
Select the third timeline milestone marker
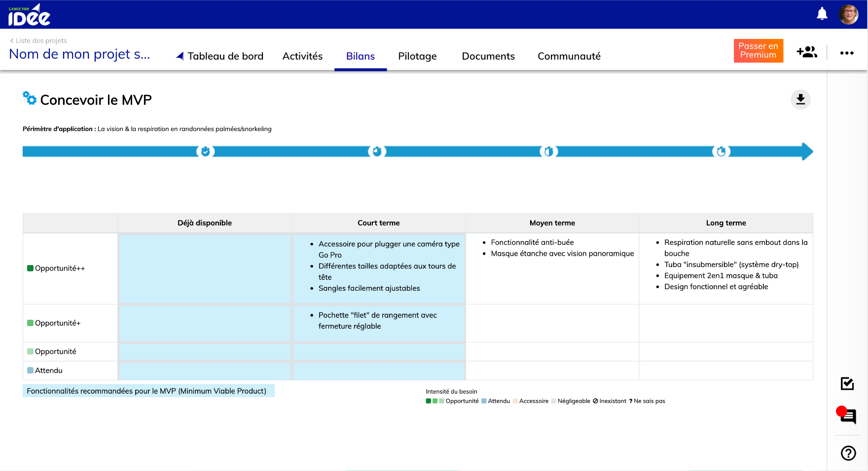coord(548,151)
